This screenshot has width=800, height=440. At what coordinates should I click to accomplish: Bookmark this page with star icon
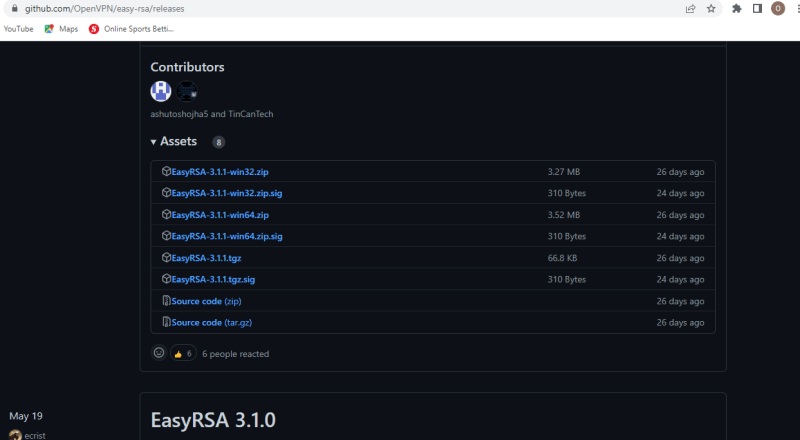(711, 9)
